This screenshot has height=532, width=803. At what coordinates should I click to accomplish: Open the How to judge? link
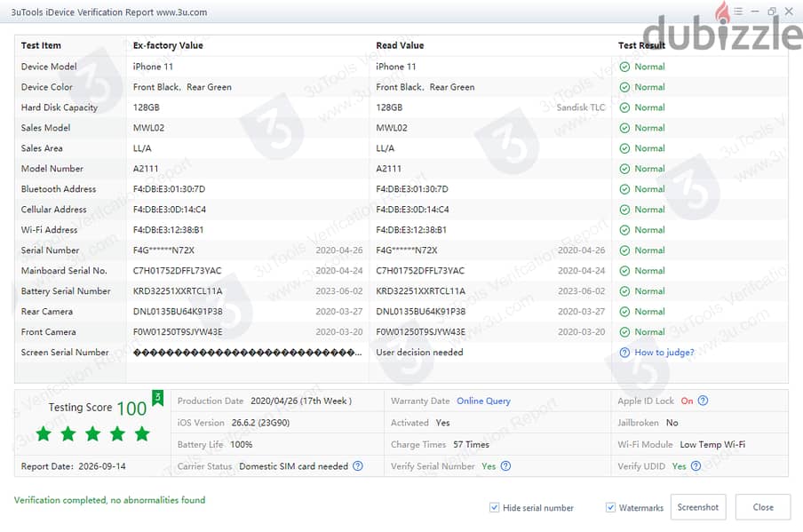[x=664, y=353]
